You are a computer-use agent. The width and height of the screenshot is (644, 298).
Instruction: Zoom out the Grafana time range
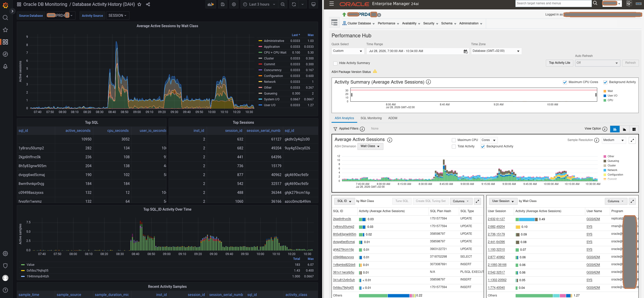point(283,4)
